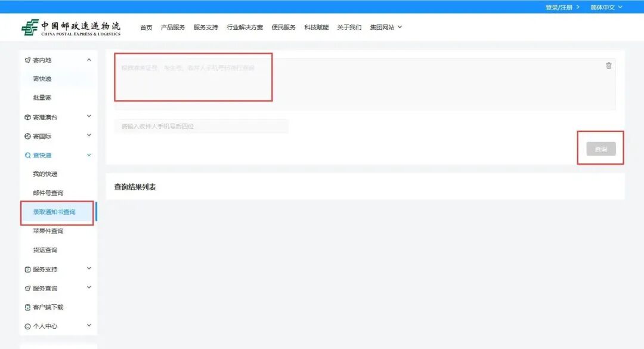Open the 集团网站 dropdown

point(386,27)
